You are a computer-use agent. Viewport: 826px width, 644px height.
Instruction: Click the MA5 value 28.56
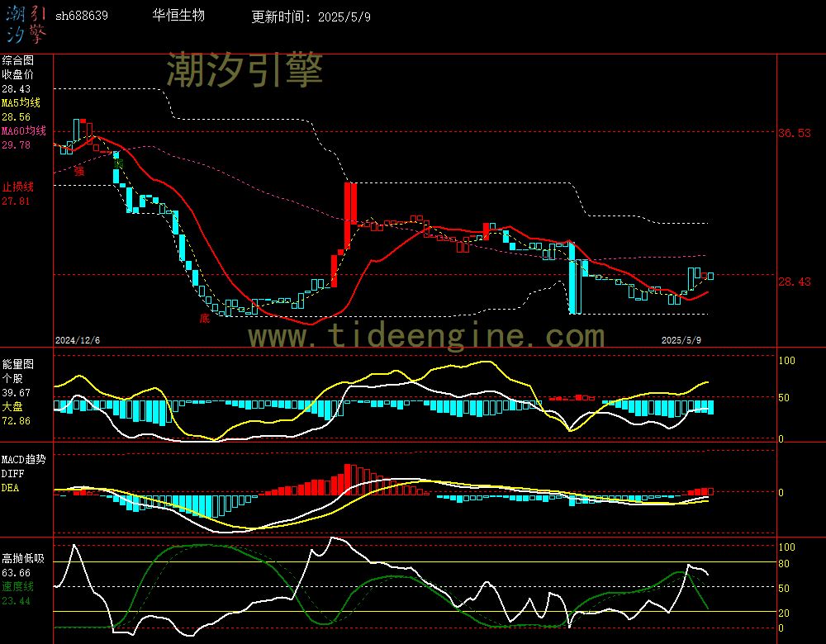[x=16, y=117]
